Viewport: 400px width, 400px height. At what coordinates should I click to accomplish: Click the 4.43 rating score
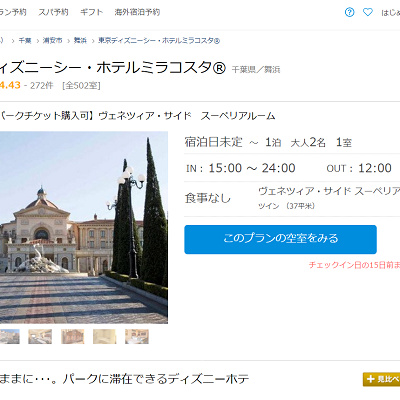[x=10, y=85]
